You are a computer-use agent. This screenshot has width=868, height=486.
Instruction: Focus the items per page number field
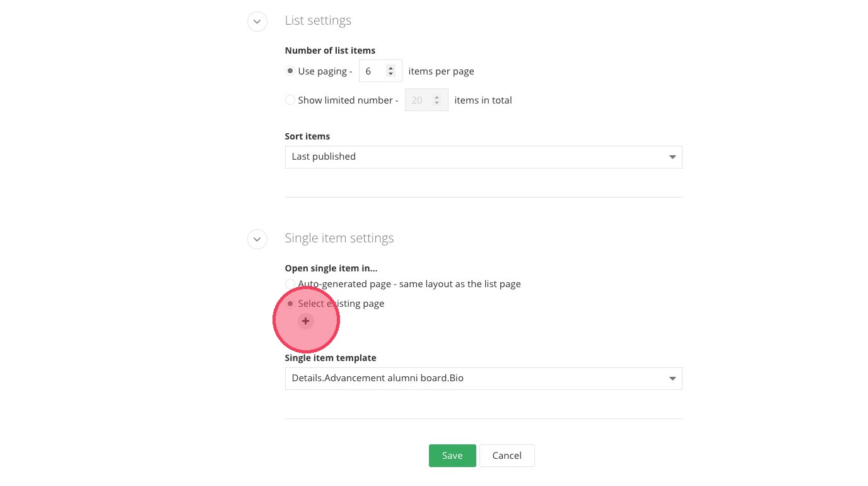click(373, 71)
